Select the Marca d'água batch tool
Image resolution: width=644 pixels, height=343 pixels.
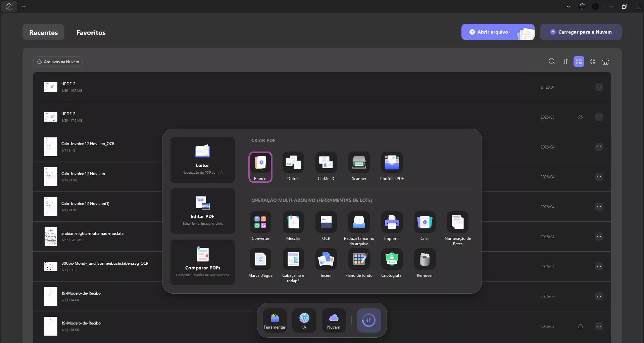point(260,263)
